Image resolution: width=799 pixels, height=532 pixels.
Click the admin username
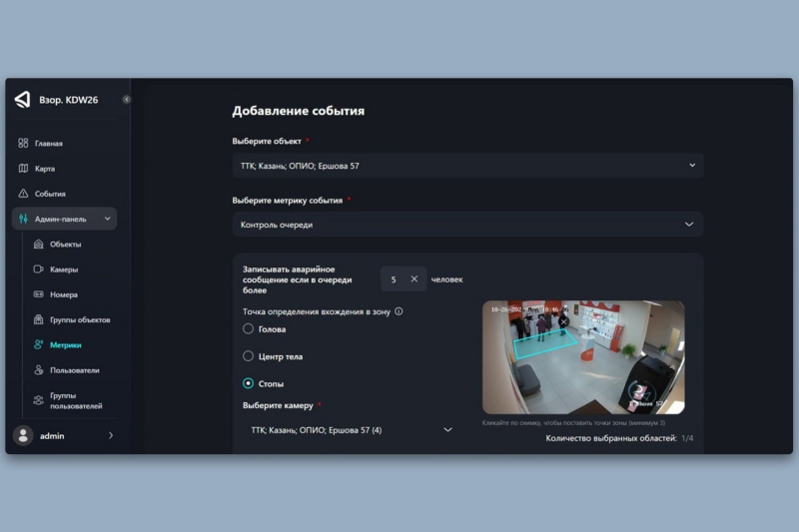click(52, 436)
